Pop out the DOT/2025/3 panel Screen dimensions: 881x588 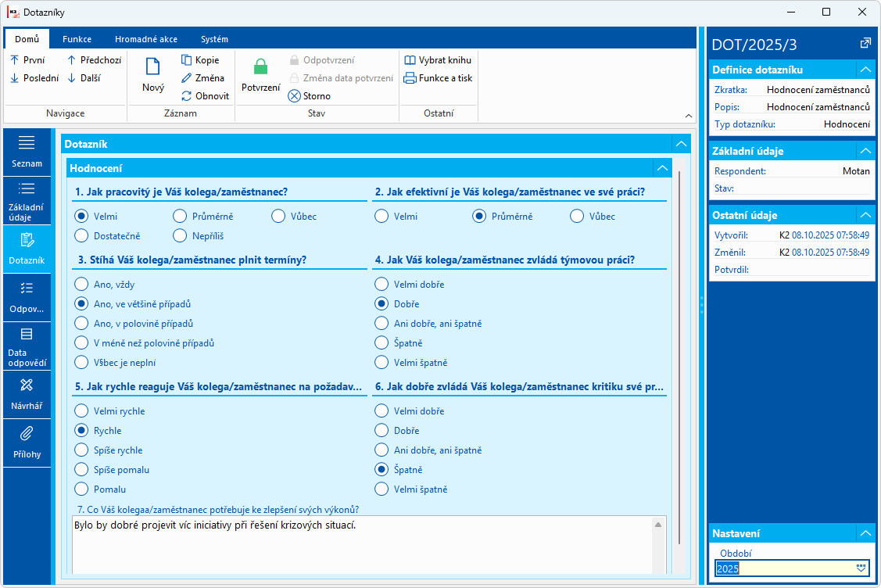click(865, 43)
